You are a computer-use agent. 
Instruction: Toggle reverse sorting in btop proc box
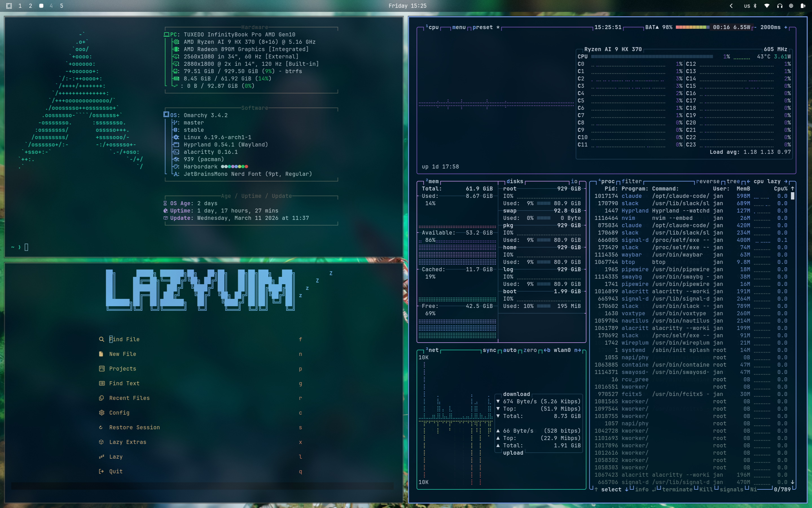click(708, 181)
